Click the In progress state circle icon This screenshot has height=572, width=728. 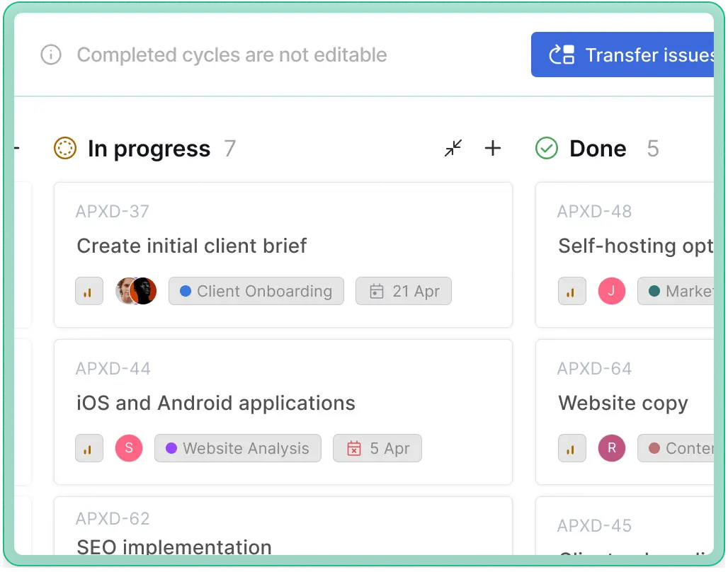tap(64, 148)
